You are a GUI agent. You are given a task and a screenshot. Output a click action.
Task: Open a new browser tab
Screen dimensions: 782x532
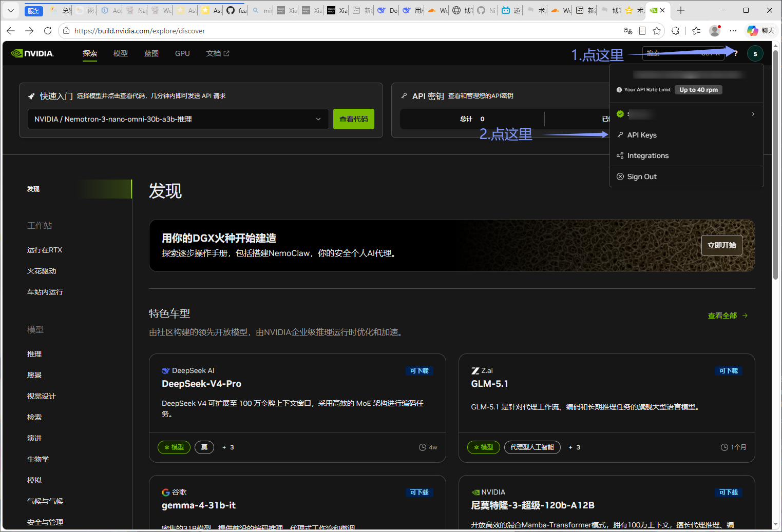click(x=681, y=10)
